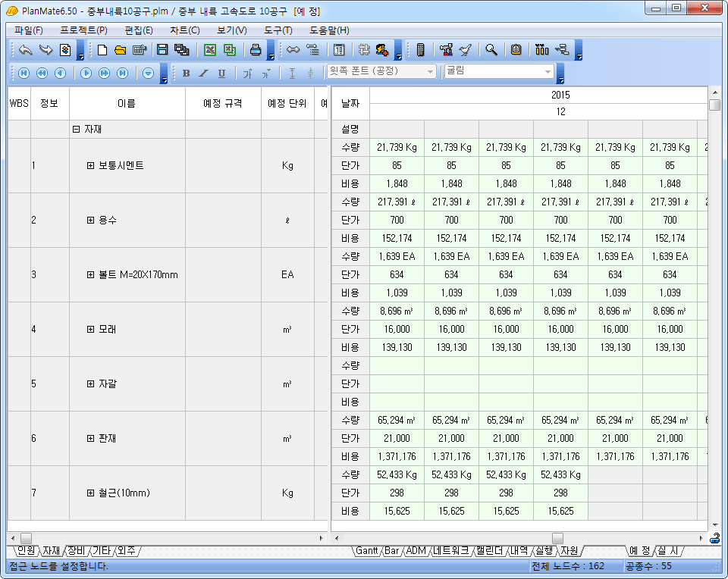Toggle Bold text formatting
This screenshot has height=579, width=728.
pyautogui.click(x=186, y=73)
